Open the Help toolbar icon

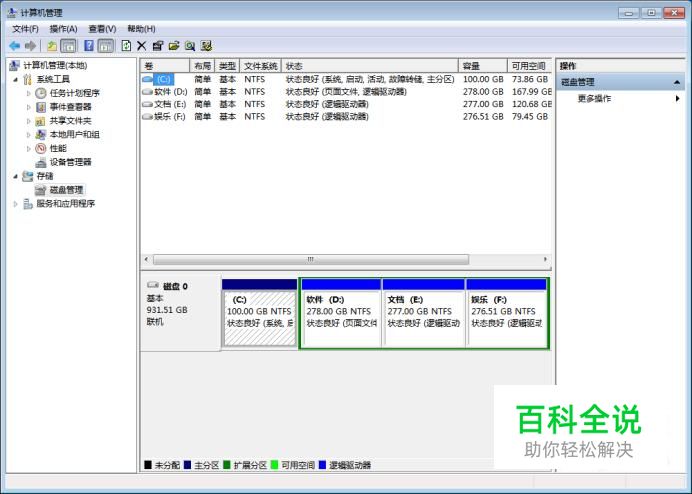tap(89, 46)
